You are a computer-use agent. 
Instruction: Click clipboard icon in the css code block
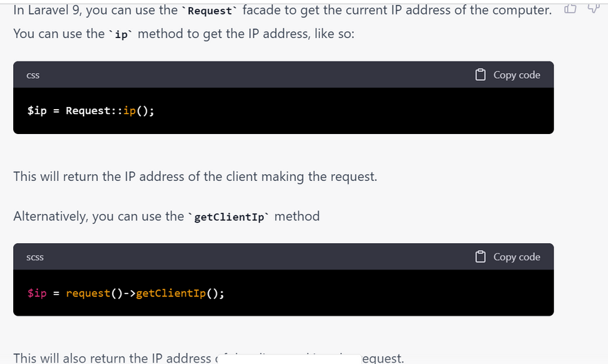click(481, 75)
